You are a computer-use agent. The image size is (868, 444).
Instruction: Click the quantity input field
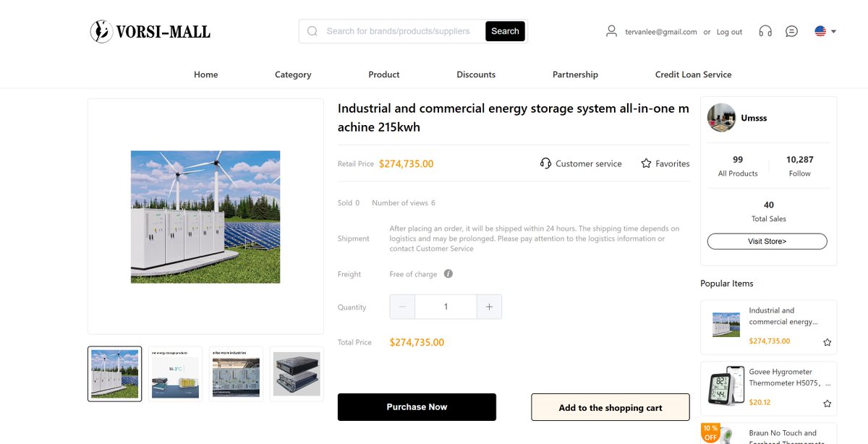pyautogui.click(x=446, y=307)
